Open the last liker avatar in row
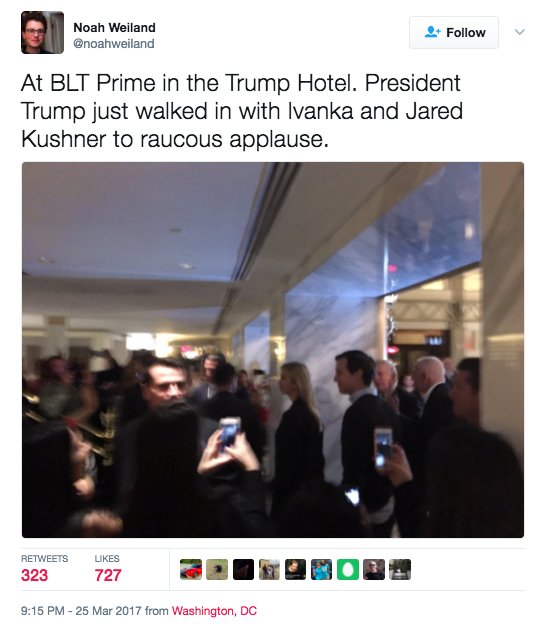Screen dimensions: 539x625 coord(400,569)
